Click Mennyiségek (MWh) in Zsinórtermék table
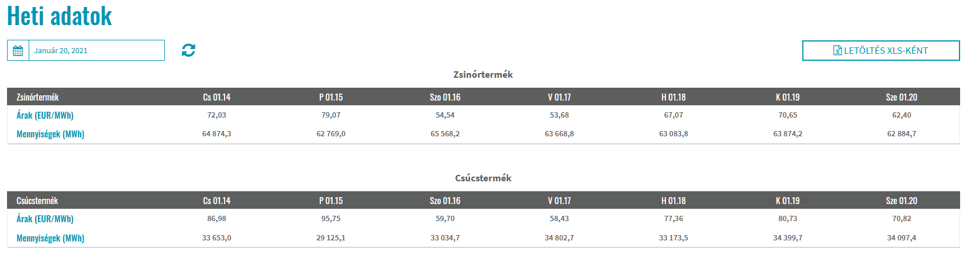 [50, 134]
